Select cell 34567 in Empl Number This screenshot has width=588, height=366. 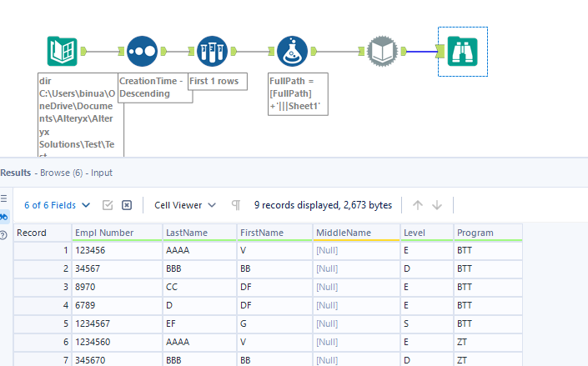pyautogui.click(x=117, y=269)
